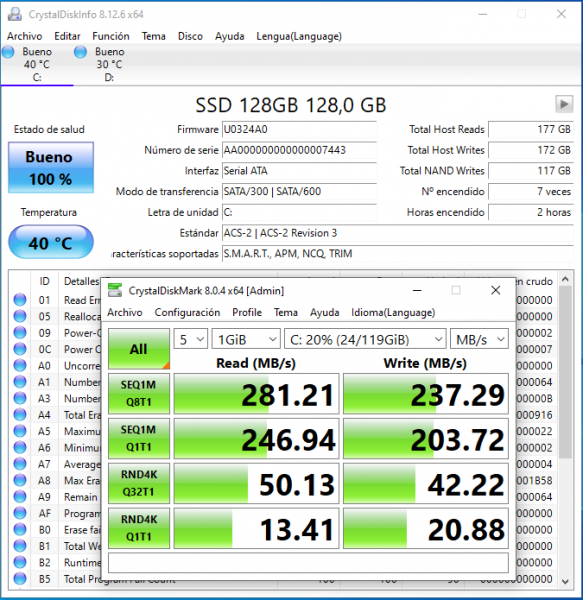Click the CrystalDiskInfo app icon in title bar
The height and width of the screenshot is (600, 583).
click(x=15, y=14)
